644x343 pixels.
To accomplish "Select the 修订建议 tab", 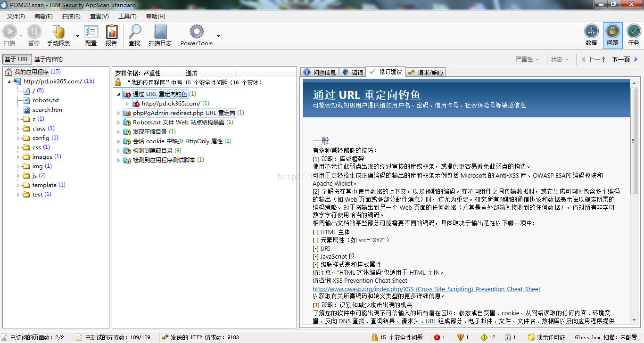I will tap(386, 72).
